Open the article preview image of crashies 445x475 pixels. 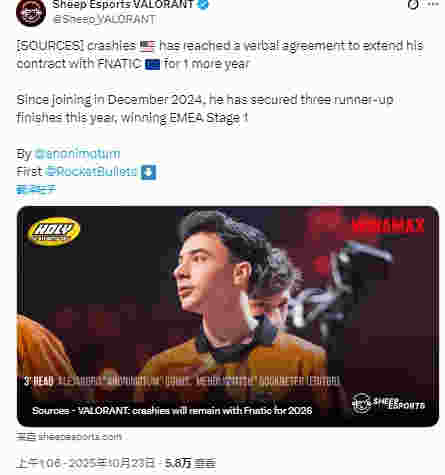(x=228, y=316)
